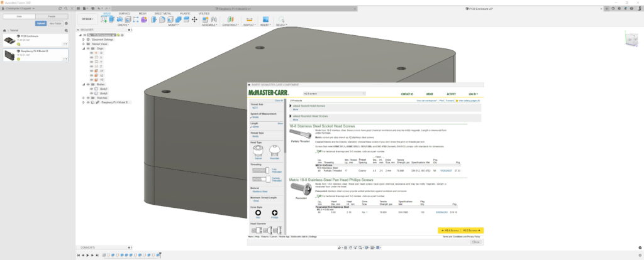Toggle visibility of origin point O
Screen dimensions: 644x260
[x=92, y=53]
